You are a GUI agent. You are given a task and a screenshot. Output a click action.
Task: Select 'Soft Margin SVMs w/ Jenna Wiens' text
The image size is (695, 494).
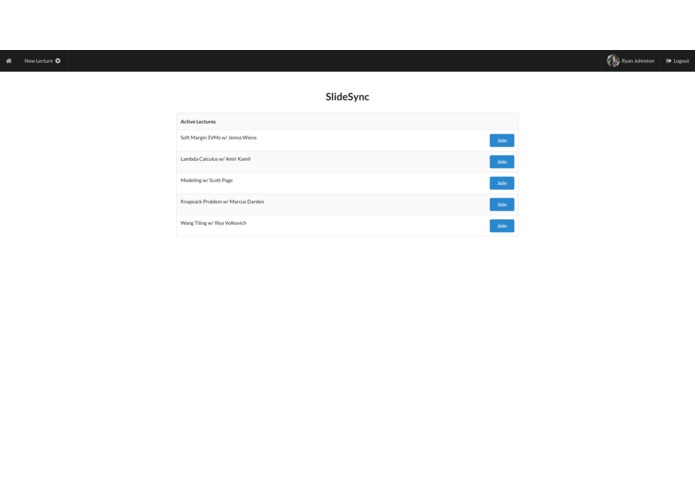(x=219, y=138)
